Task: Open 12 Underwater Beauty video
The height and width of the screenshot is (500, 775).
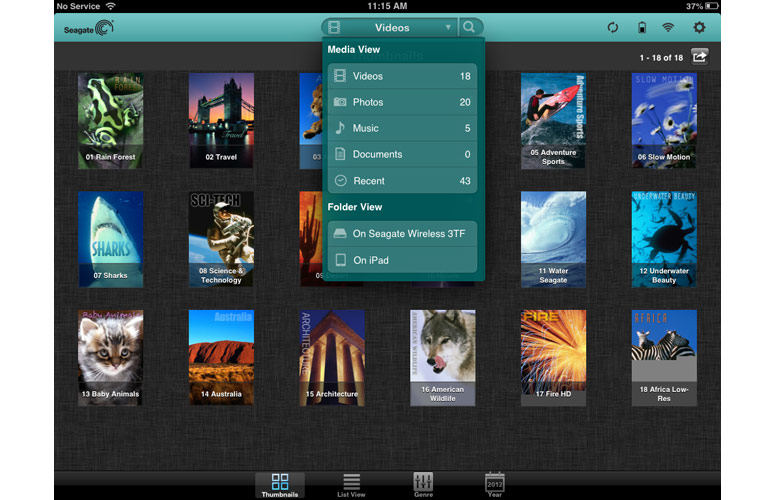Action: click(664, 239)
